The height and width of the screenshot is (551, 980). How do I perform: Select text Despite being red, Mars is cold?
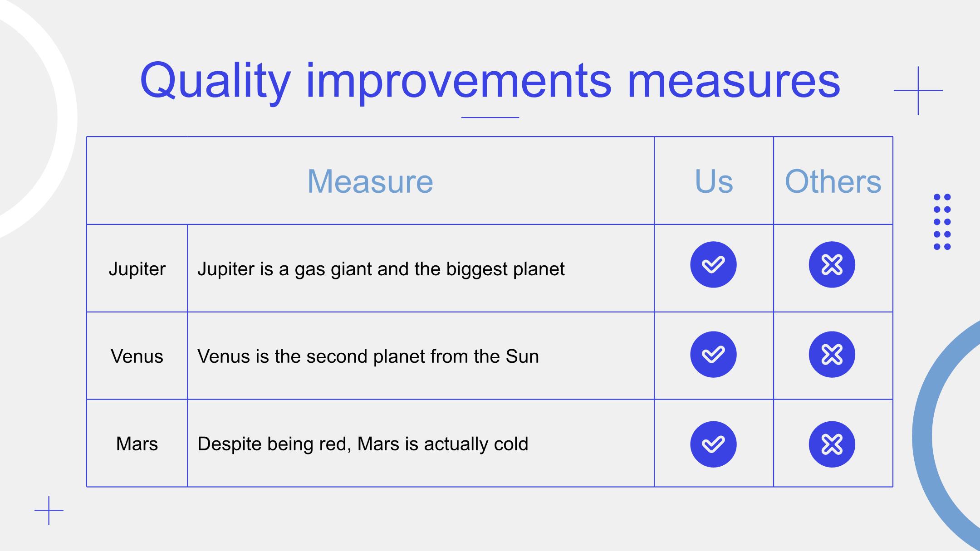(363, 444)
